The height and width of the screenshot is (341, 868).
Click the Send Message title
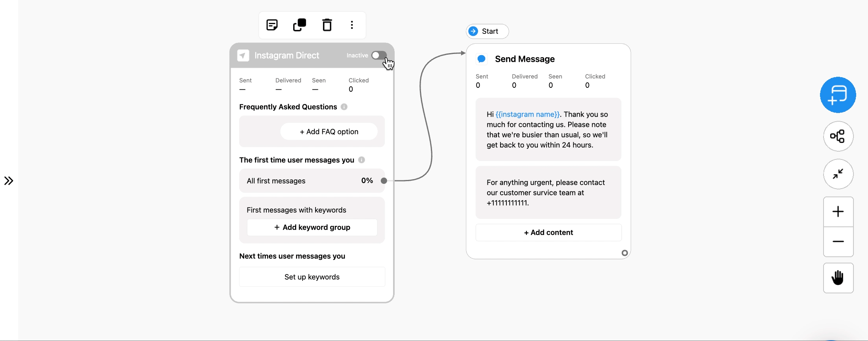tap(524, 59)
